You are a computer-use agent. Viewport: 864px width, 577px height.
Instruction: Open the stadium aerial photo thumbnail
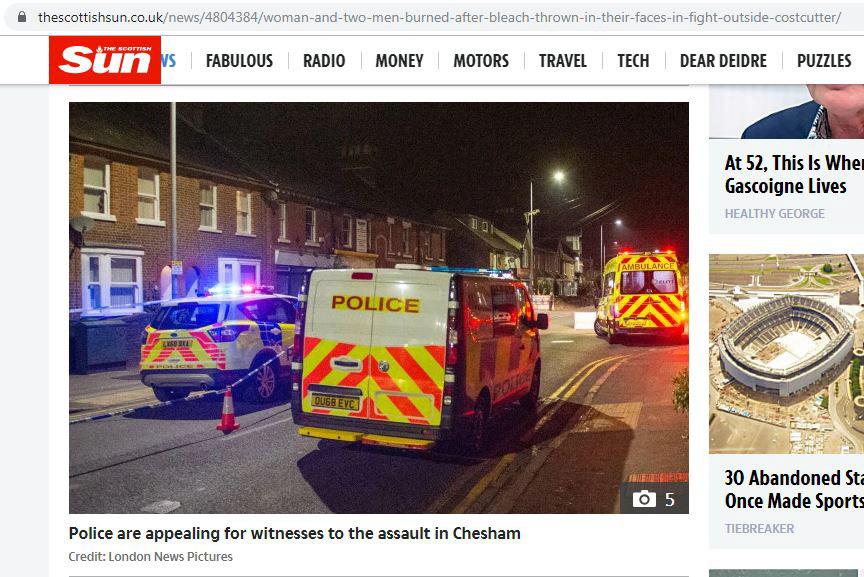786,354
